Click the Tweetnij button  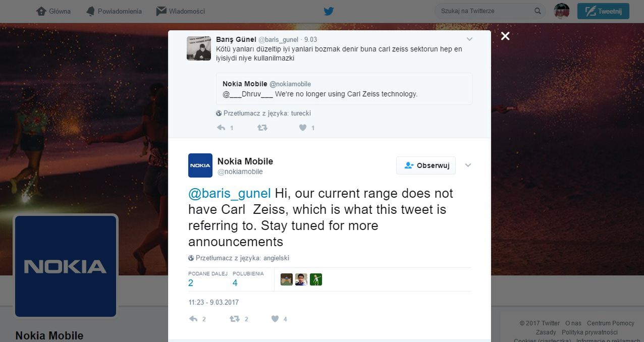coord(603,11)
